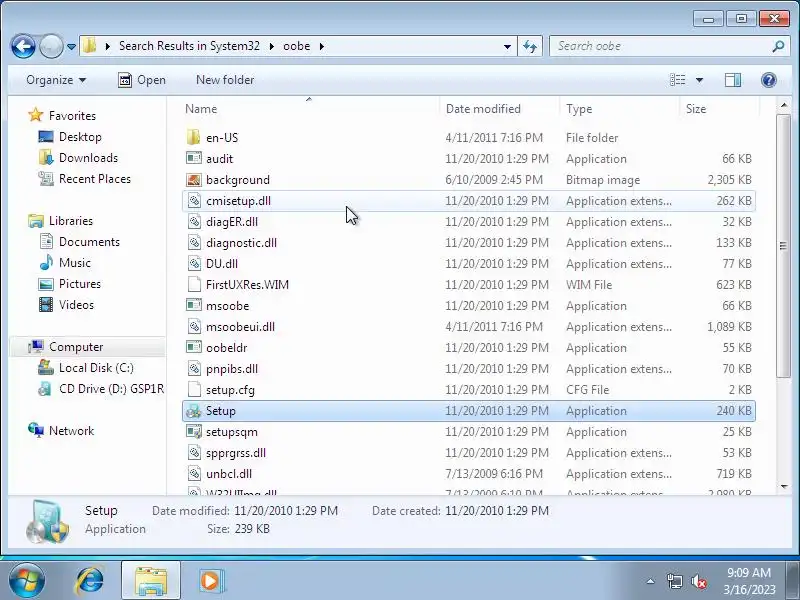Image resolution: width=800 pixels, height=600 pixels.
Task: Select the setupsqm application icon
Action: click(193, 432)
